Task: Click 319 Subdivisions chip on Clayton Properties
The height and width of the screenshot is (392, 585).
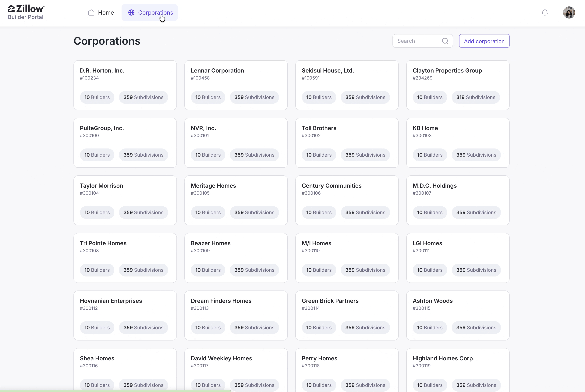Action: 476,97
